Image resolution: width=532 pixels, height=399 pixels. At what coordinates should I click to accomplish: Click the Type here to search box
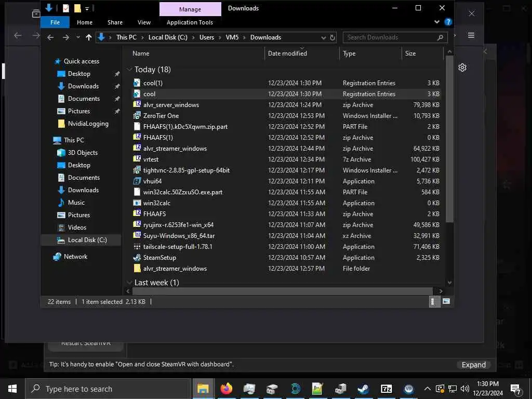(x=108, y=389)
